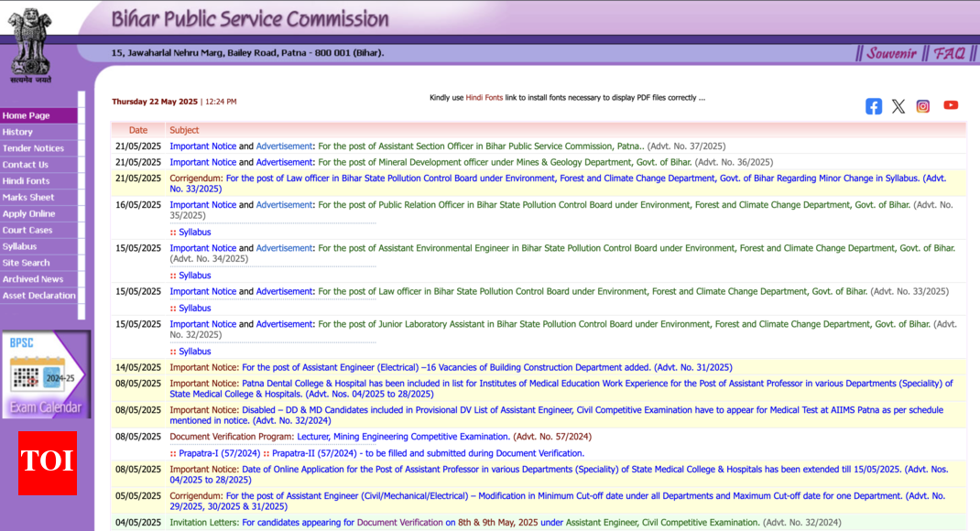The width and height of the screenshot is (980, 531).
Task: Open Apply Online from sidebar menu
Action: point(28,214)
